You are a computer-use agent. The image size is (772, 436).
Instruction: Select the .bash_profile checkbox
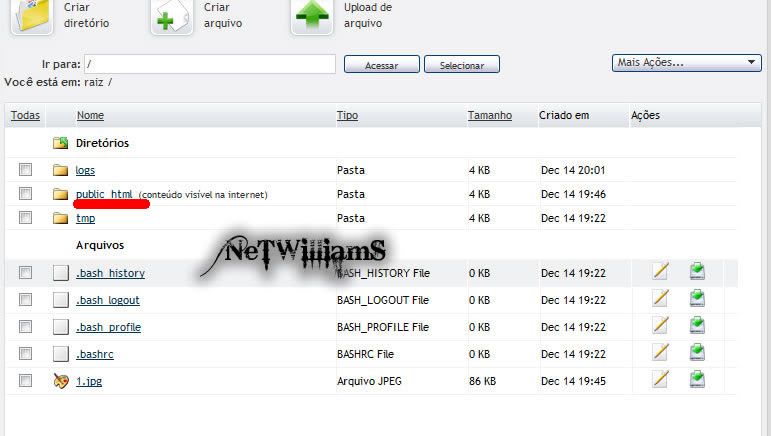pyautogui.click(x=25, y=326)
